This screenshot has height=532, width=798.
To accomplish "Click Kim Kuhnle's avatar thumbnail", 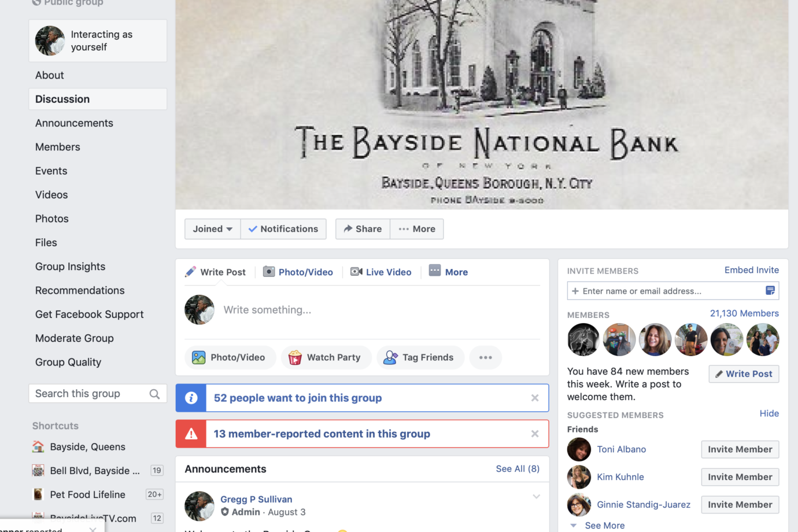I will tap(579, 477).
